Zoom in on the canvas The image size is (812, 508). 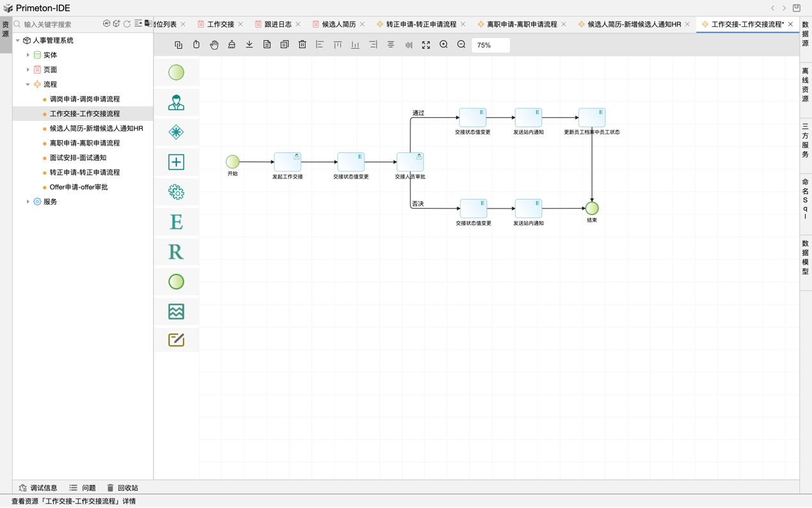pos(444,45)
